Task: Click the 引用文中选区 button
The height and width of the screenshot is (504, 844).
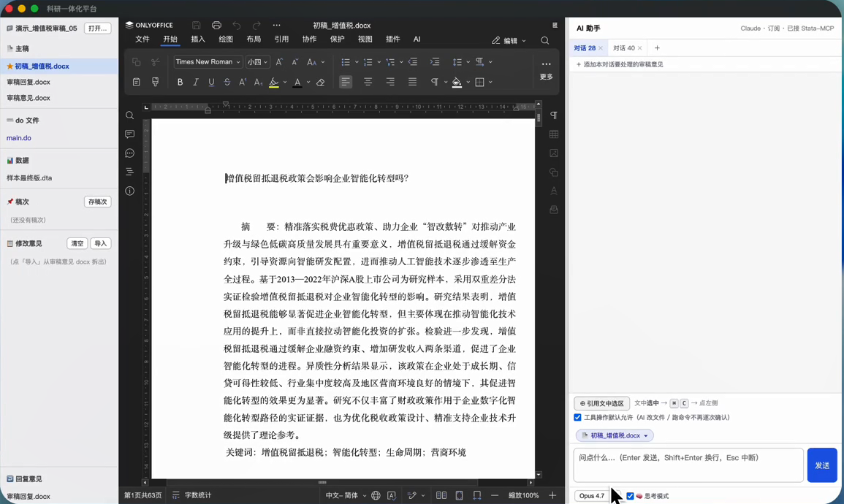Action: tap(601, 403)
